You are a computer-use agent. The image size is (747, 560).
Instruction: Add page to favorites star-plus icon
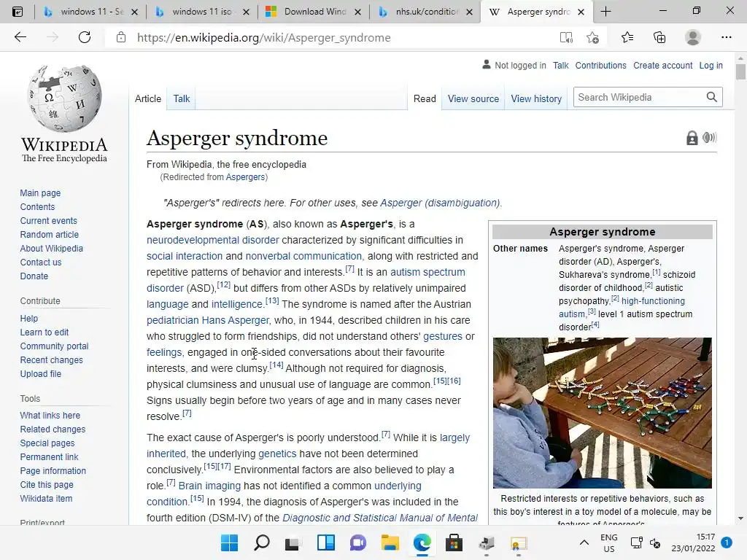coord(592,38)
